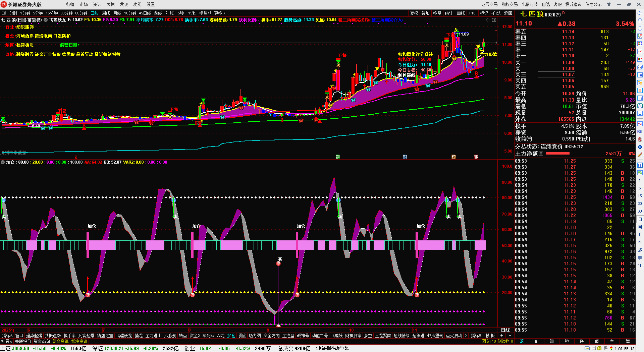Image resolution: width=644 pixels, height=352 pixels.
Task: Open the f(x) formula manager icon
Action: pyautogui.click(x=640, y=106)
